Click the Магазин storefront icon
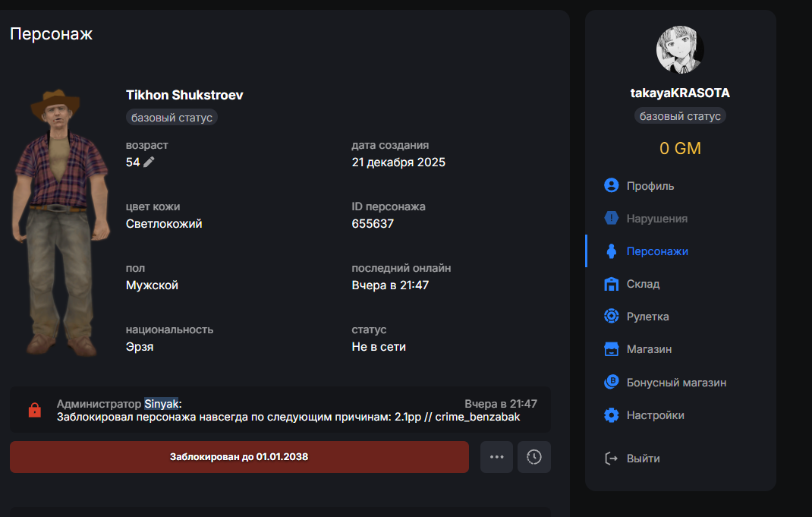The image size is (812, 517). (x=611, y=349)
